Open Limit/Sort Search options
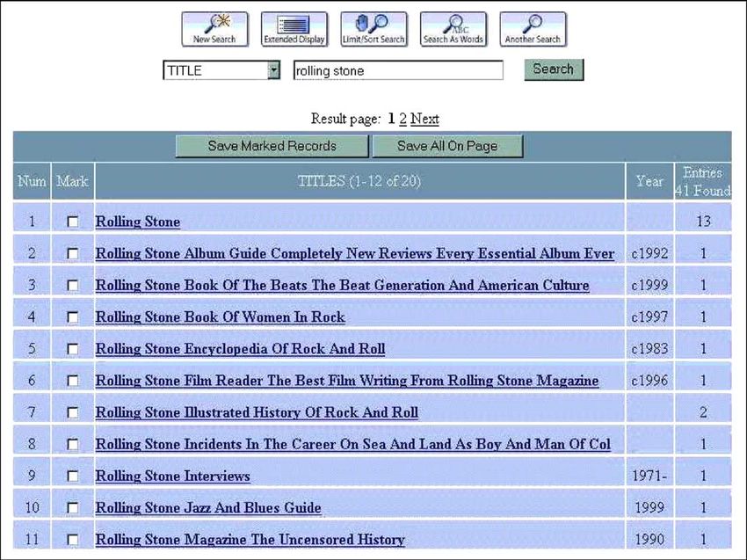 [x=373, y=30]
